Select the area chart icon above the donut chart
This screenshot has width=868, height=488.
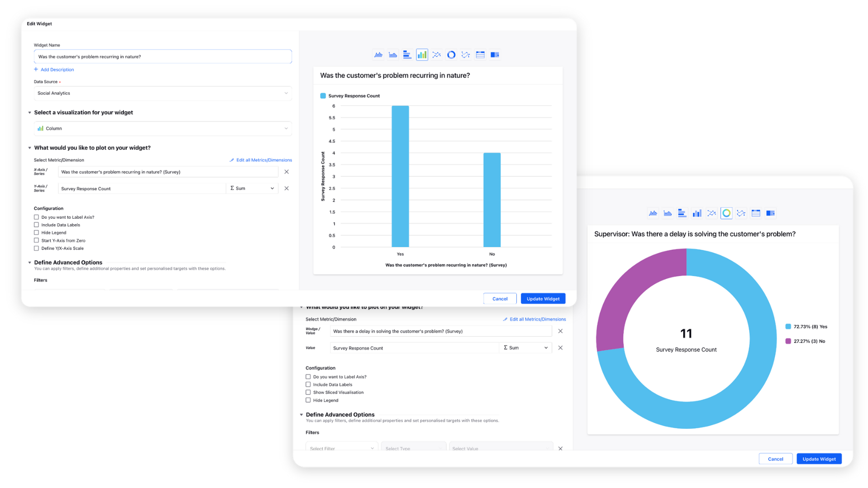(x=653, y=213)
